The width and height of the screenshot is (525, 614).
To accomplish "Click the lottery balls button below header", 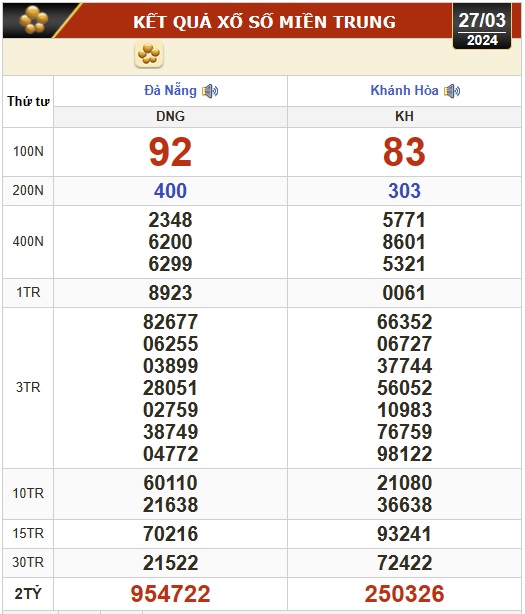I will coord(149,54).
